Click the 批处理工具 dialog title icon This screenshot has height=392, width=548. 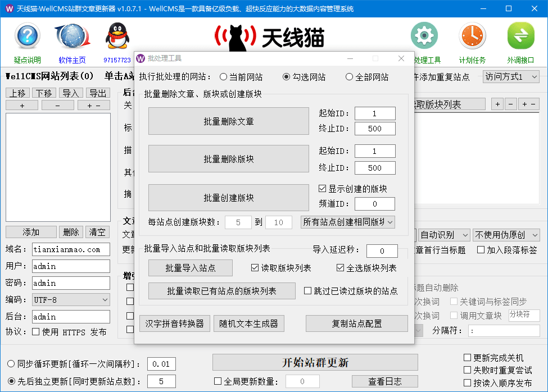pyautogui.click(x=141, y=58)
